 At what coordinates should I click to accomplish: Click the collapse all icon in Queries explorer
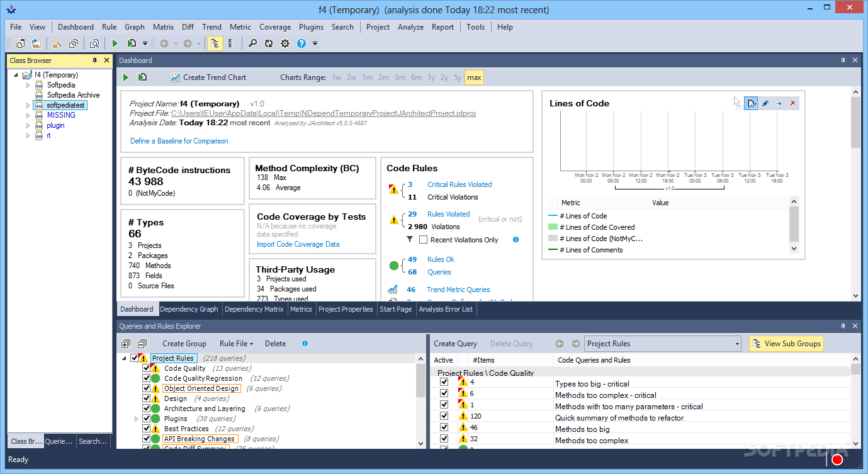coord(142,344)
